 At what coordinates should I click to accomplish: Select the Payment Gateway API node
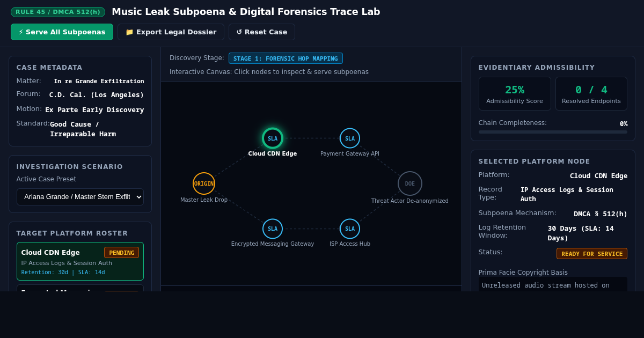coord(350,138)
